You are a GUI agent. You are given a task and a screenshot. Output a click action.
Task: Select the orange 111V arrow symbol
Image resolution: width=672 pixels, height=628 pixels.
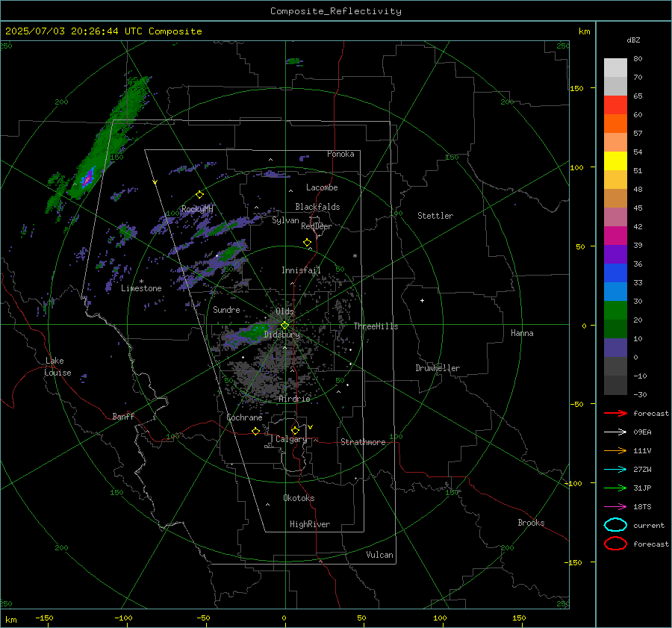[x=615, y=450]
